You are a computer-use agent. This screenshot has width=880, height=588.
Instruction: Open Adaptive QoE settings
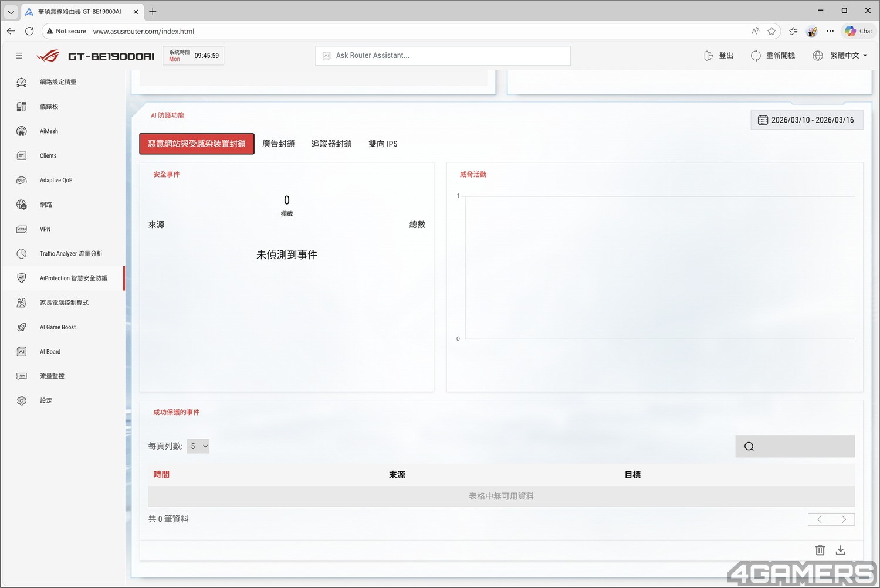56,181
